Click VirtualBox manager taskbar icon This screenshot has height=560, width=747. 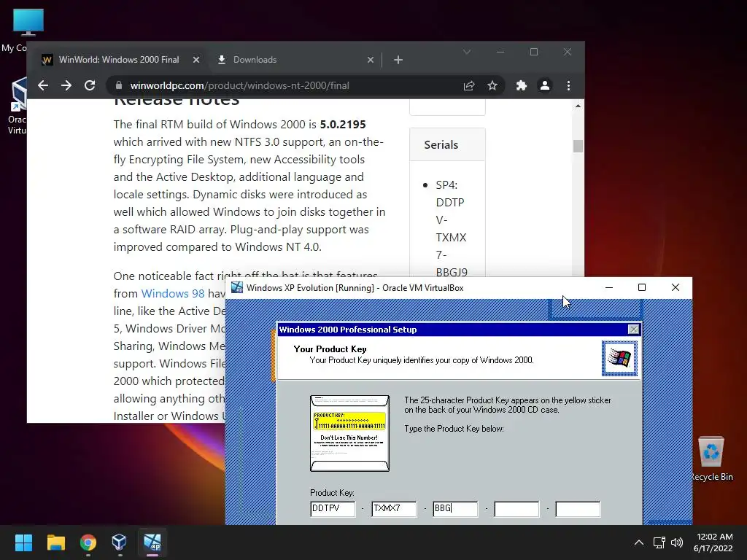(120, 542)
